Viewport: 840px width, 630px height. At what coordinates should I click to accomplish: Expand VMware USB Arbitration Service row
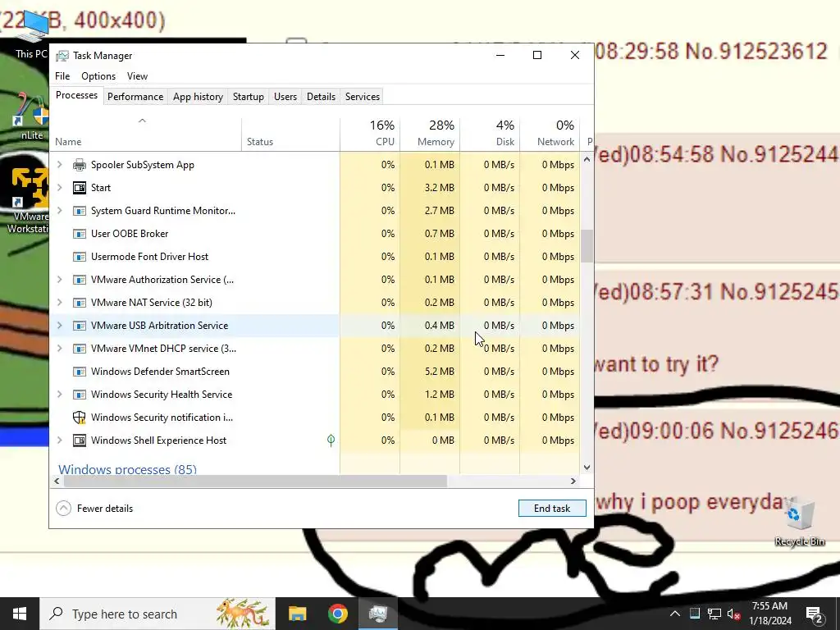[x=59, y=326]
